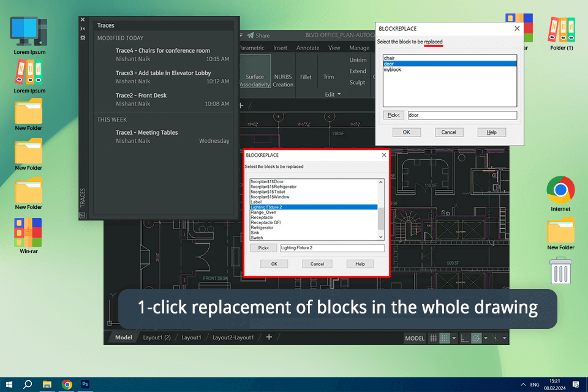This screenshot has height=392, width=588.
Task: Select the Fillet surface tool
Action: coord(306,77)
